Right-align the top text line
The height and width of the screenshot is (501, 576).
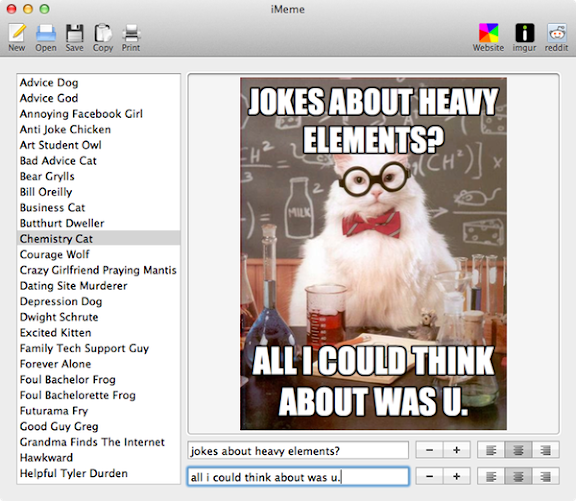(x=546, y=450)
